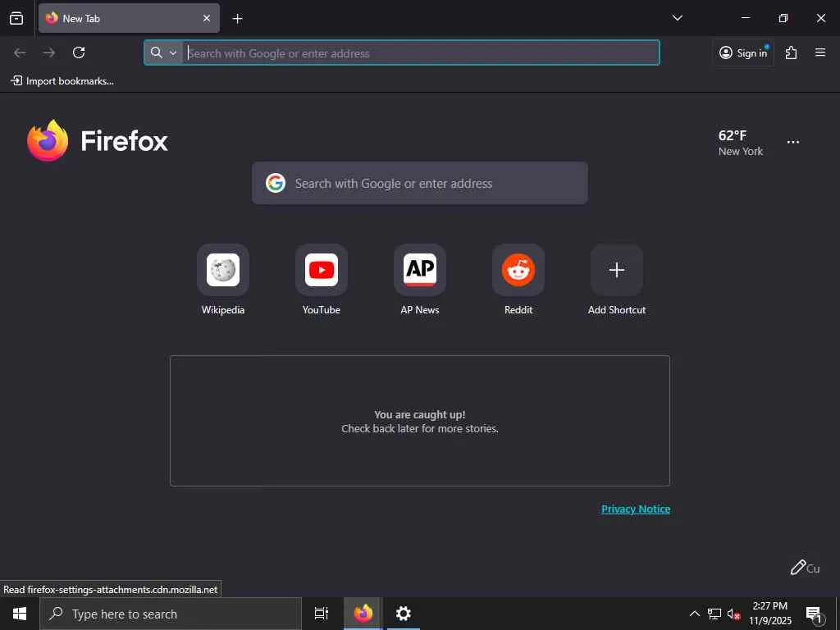840x630 pixels.
Task: Close the New Tab tab
Action: pos(207,18)
